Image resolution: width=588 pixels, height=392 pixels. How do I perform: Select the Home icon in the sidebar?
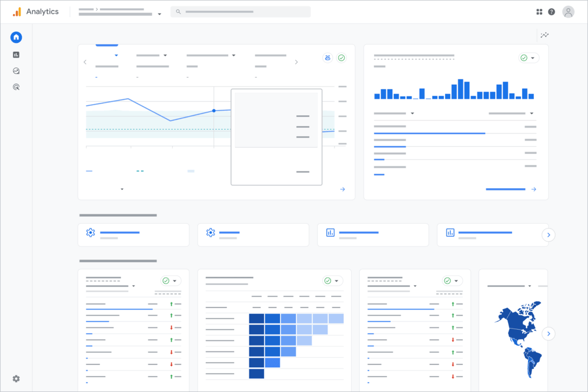(16, 37)
